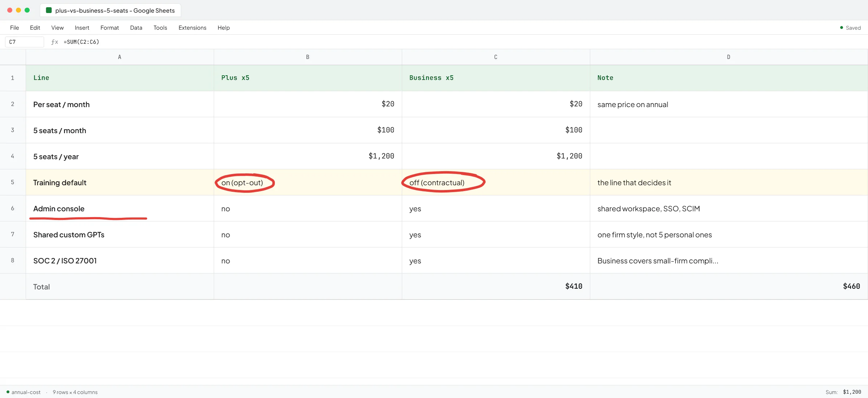Screen dimensions: 868x398
Task: Open the Help menu
Action: [224, 28]
